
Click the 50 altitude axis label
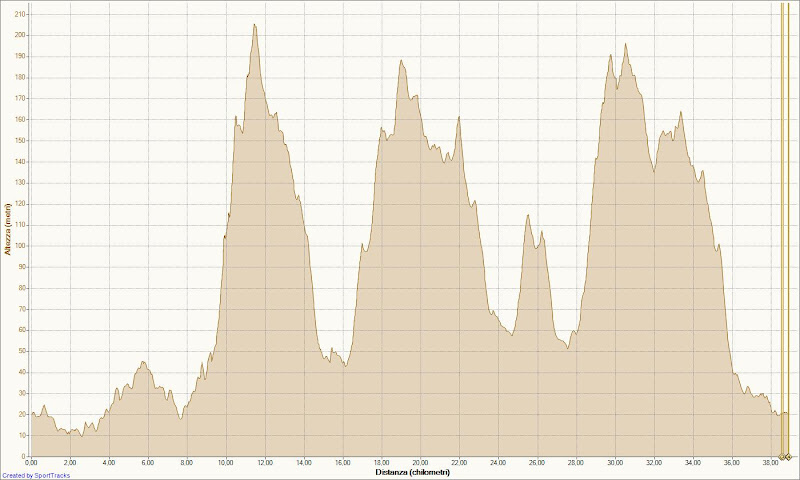click(x=21, y=351)
